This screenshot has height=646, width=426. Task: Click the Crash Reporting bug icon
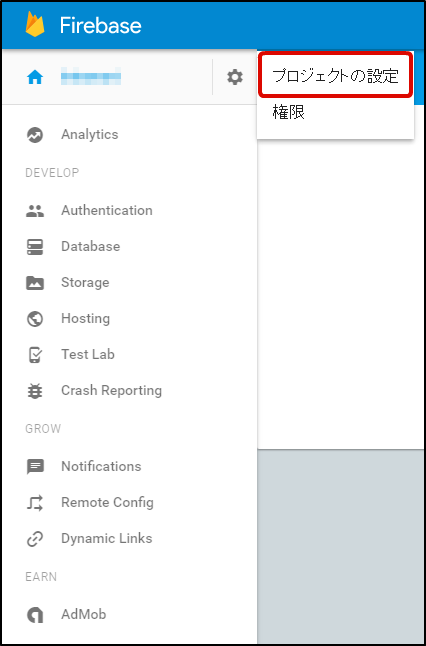tap(35, 391)
